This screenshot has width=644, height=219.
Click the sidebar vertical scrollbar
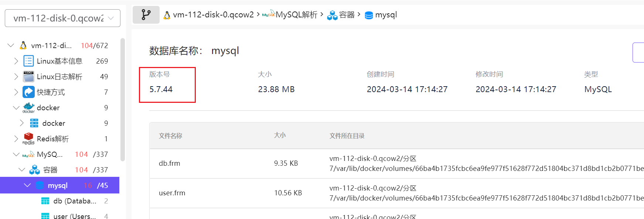click(123, 100)
